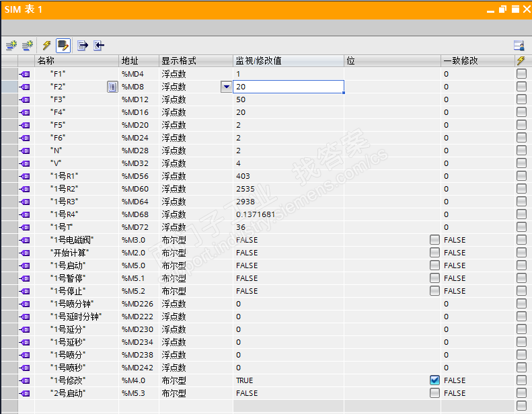Click the address cell "%MD242"
Viewport: 532px width, 414px height.
point(139,368)
